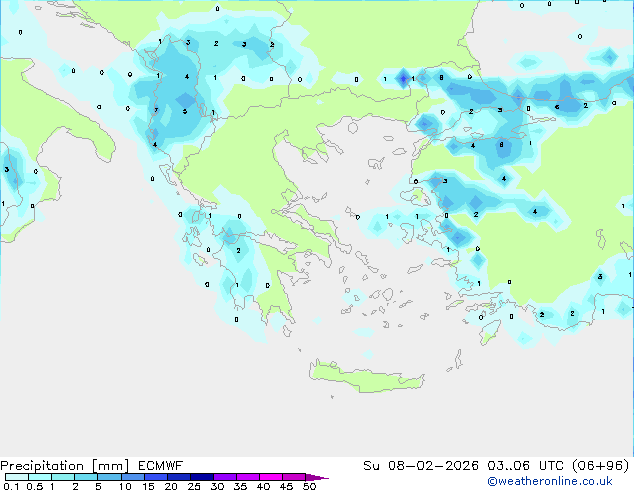Viewport: 634px width, 490px height.
Task: Click the "Precipitation" title text
Action: tap(42, 466)
